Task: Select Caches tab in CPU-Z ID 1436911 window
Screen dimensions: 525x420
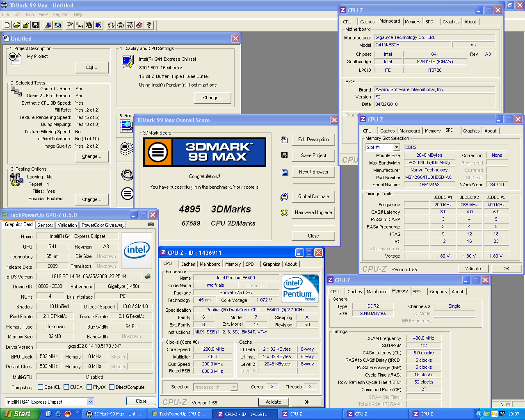Action: [188, 264]
